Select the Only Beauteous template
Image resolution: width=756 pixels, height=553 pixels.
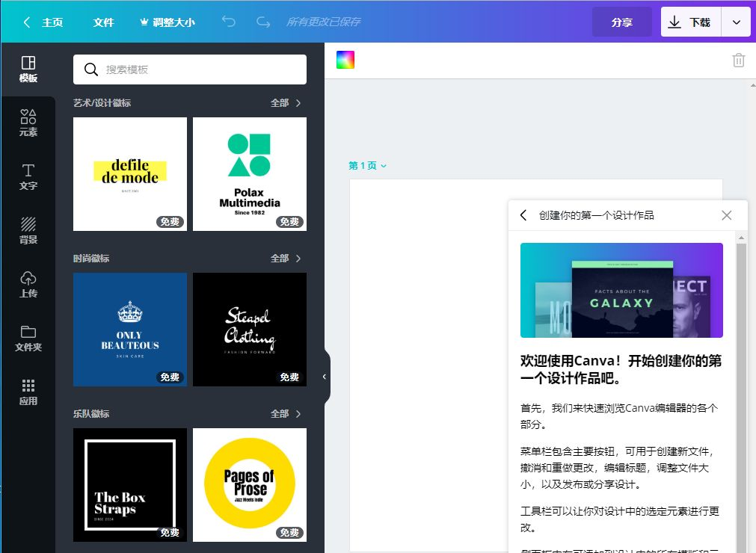130,330
